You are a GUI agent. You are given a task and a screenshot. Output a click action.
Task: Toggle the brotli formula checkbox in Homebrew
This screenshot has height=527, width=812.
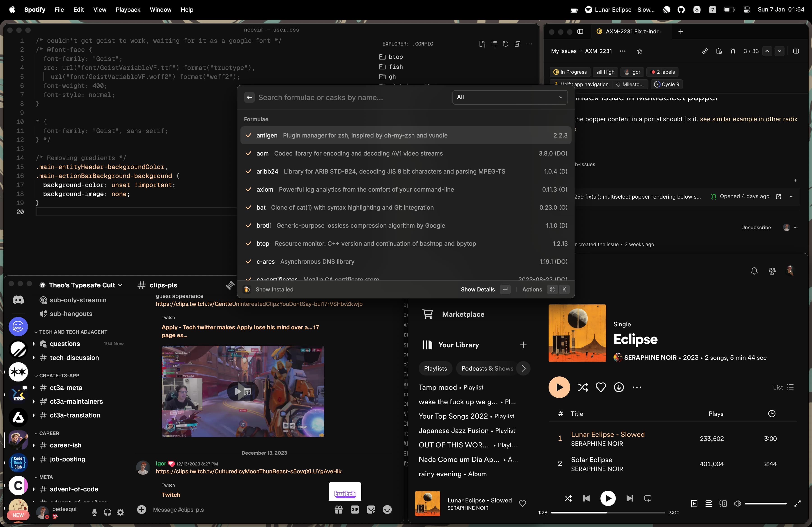pos(249,225)
